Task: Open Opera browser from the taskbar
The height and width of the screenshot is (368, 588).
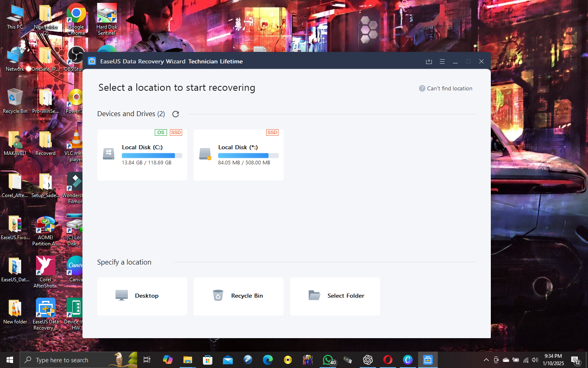Action: point(388,360)
